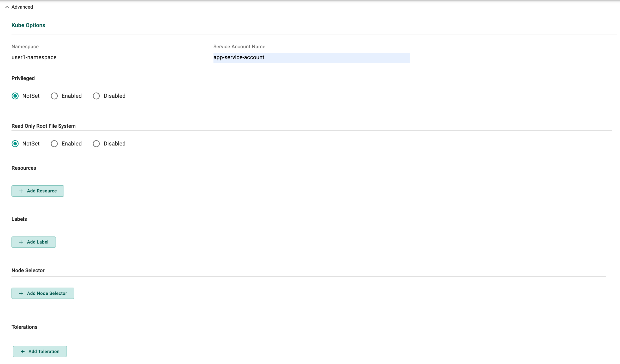Select Enabled for Read Only Root File System
Screen dimensions: 620x364
(x=54, y=143)
